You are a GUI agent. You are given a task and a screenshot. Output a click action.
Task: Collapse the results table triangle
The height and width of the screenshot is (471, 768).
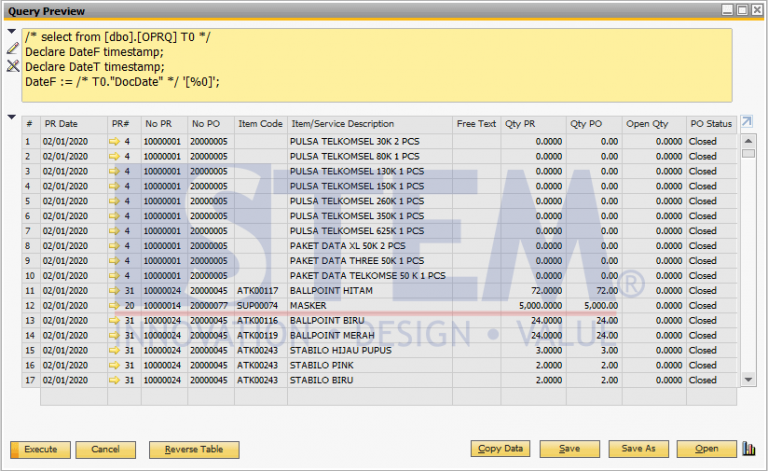tap(12, 117)
